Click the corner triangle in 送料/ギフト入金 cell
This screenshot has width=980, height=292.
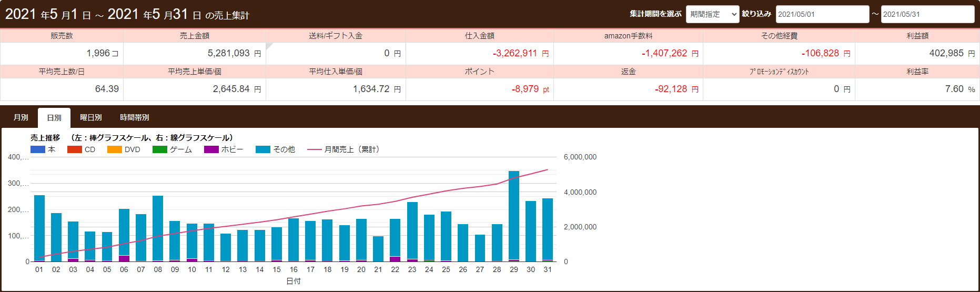point(269,46)
